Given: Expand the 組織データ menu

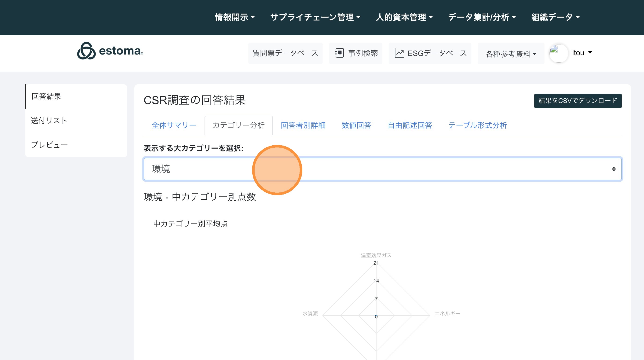Looking at the screenshot, I should (555, 17).
